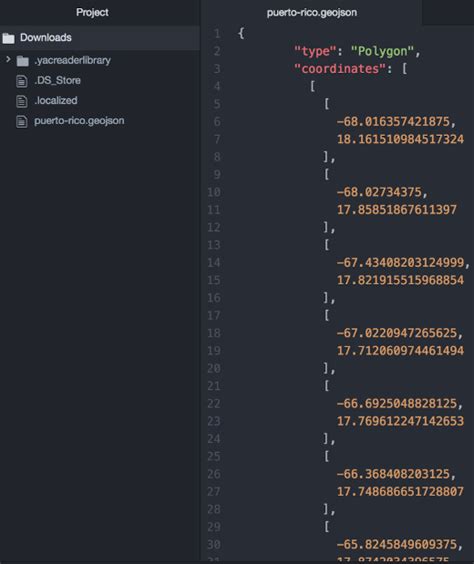Click line number 14 in the gutter
The image size is (474, 564).
tap(214, 263)
